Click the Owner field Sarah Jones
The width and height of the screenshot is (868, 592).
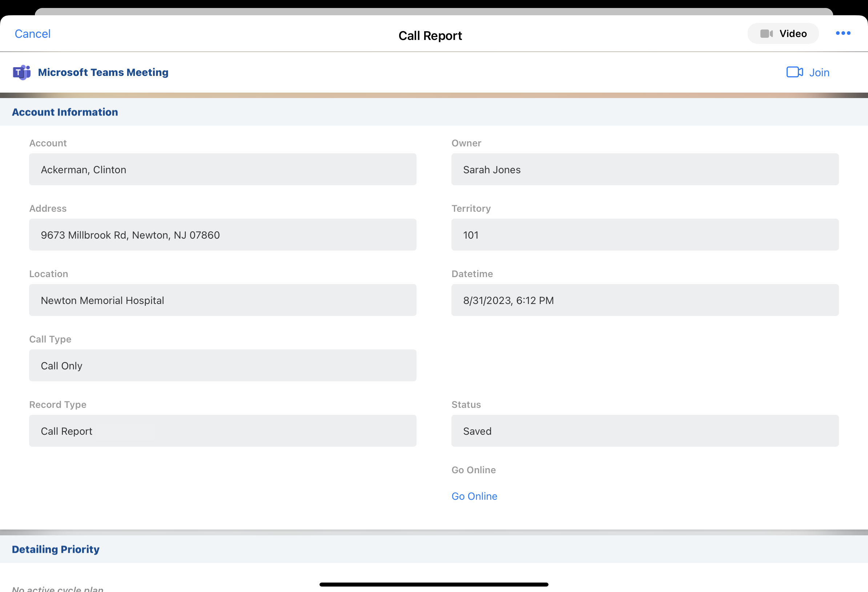pos(645,170)
